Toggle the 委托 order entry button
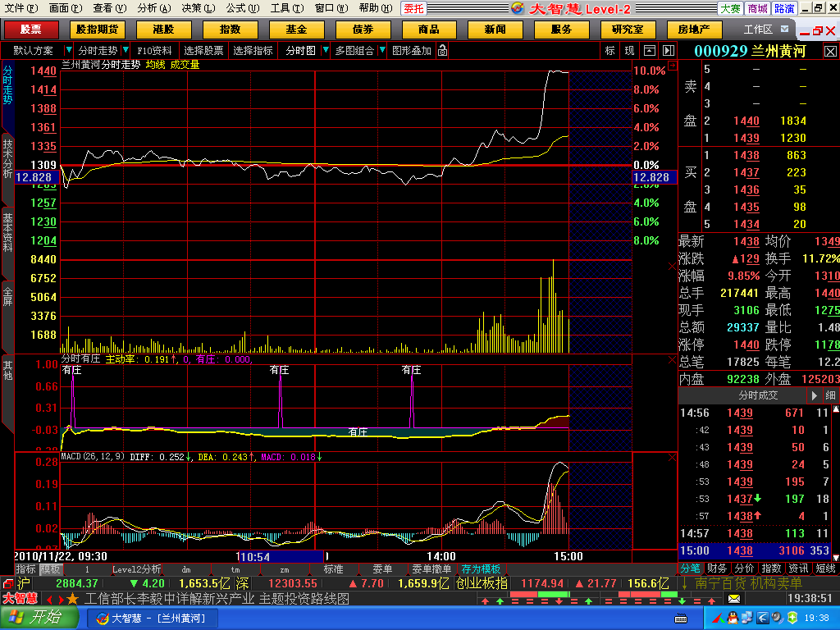The width and height of the screenshot is (840, 630). click(413, 8)
